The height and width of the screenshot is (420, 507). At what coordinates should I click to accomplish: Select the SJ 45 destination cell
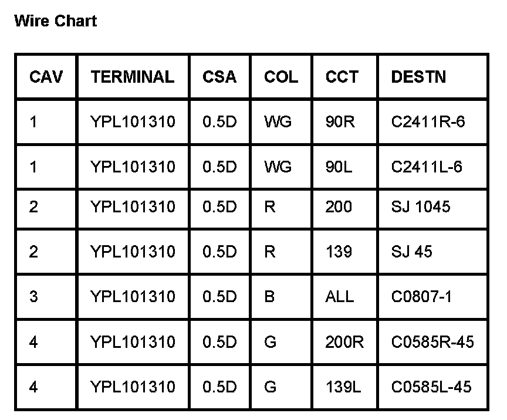[411, 252]
